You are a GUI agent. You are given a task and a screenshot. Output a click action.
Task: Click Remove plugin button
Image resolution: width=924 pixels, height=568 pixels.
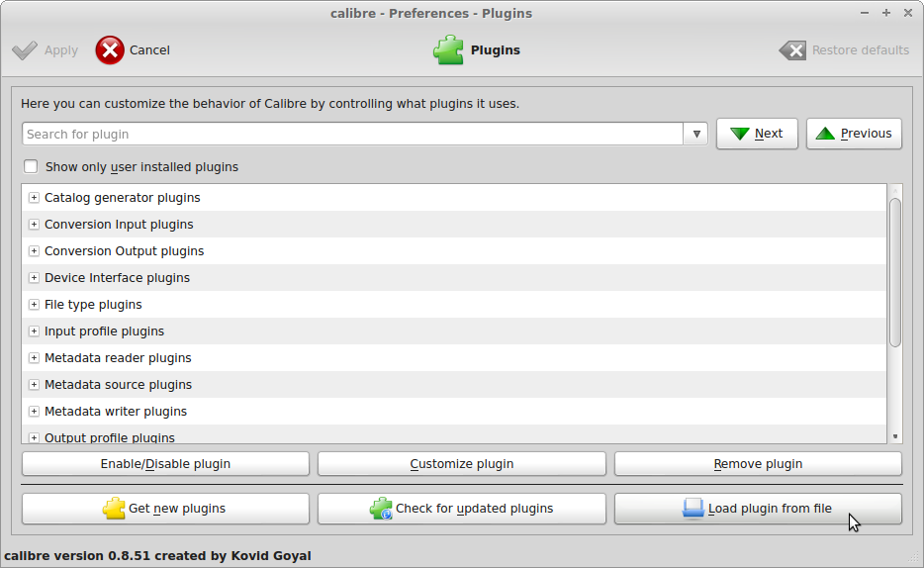(758, 464)
